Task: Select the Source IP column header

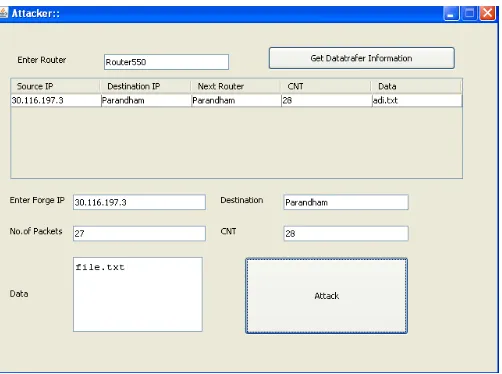Action: tap(55, 86)
